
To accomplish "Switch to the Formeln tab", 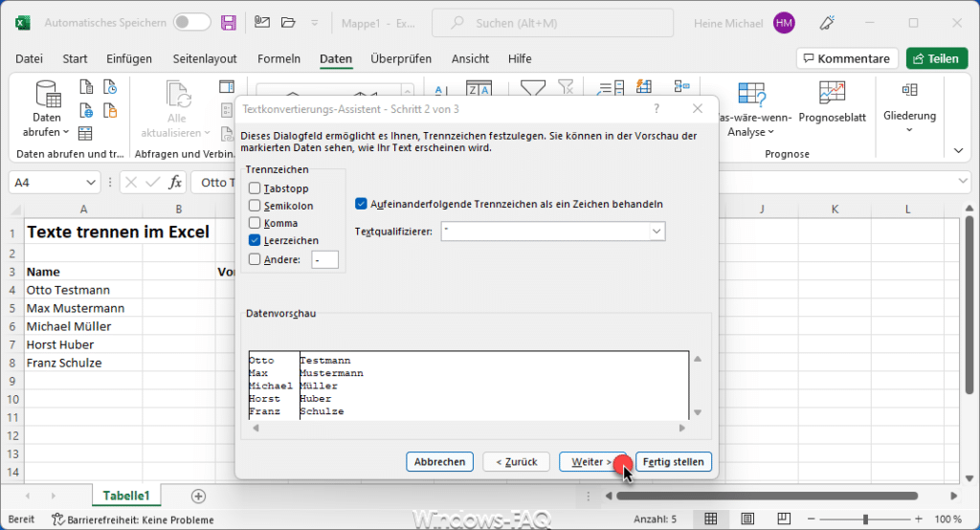I will tap(278, 58).
